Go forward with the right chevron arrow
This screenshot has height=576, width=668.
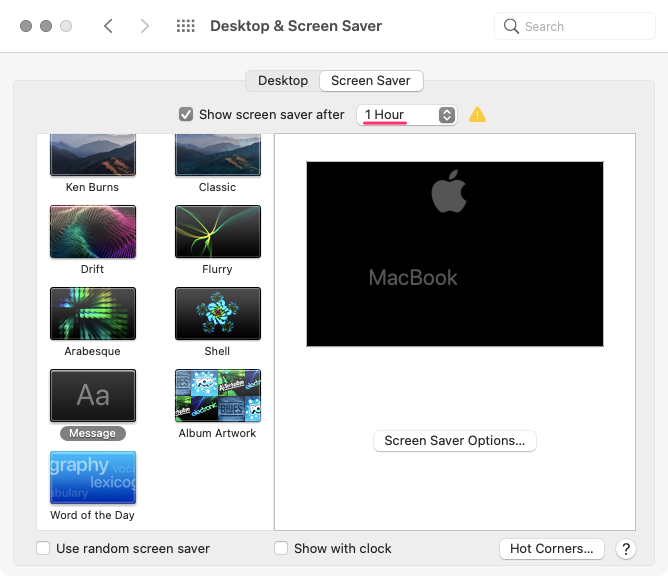[145, 26]
